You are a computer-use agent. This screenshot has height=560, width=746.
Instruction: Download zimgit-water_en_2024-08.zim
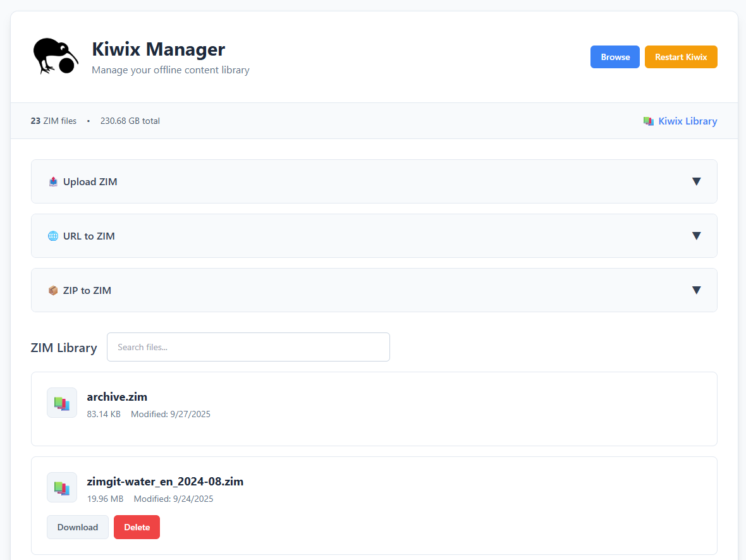point(78,527)
